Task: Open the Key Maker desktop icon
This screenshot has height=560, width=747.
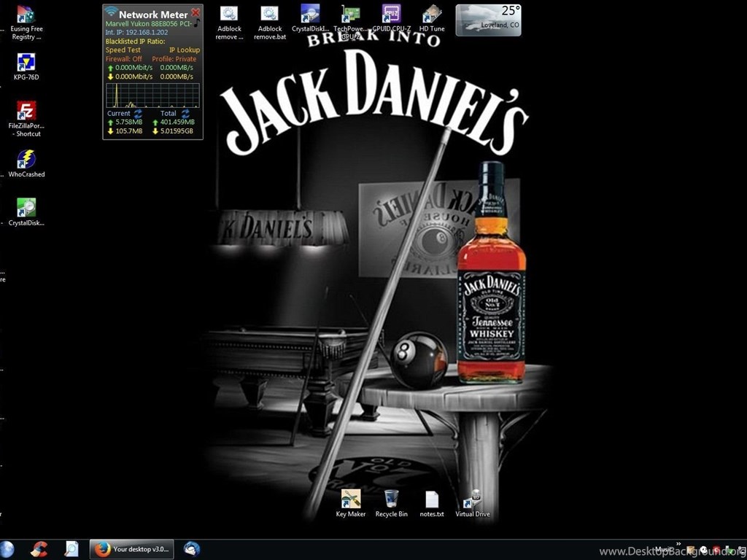Action: pyautogui.click(x=351, y=499)
